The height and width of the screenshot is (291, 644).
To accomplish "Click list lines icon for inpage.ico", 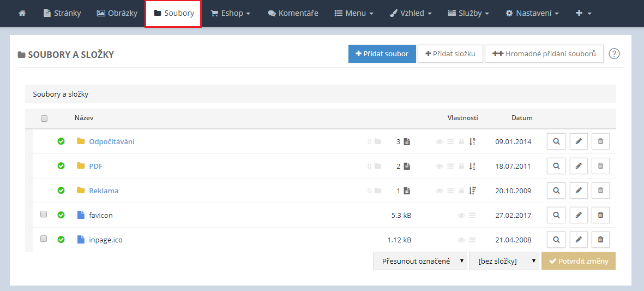I will tap(472, 240).
